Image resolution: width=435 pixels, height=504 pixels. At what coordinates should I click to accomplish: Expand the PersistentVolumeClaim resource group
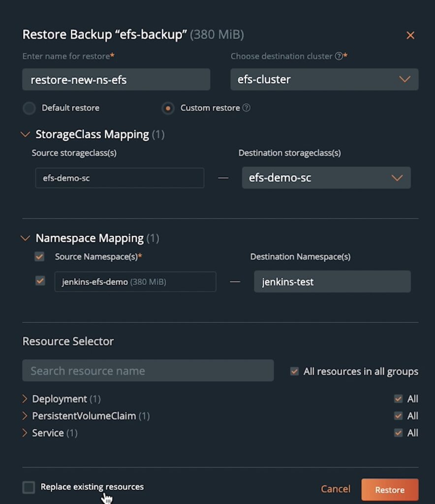click(25, 416)
